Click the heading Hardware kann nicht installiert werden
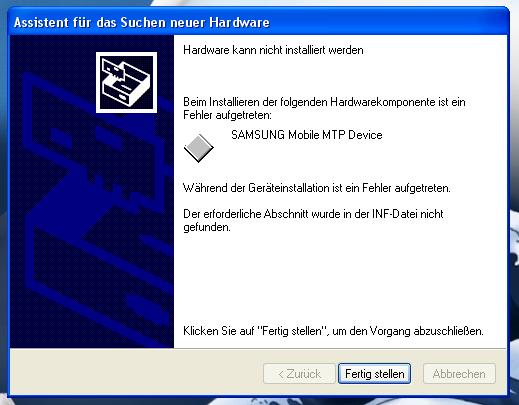The height and width of the screenshot is (405, 519). point(273,50)
